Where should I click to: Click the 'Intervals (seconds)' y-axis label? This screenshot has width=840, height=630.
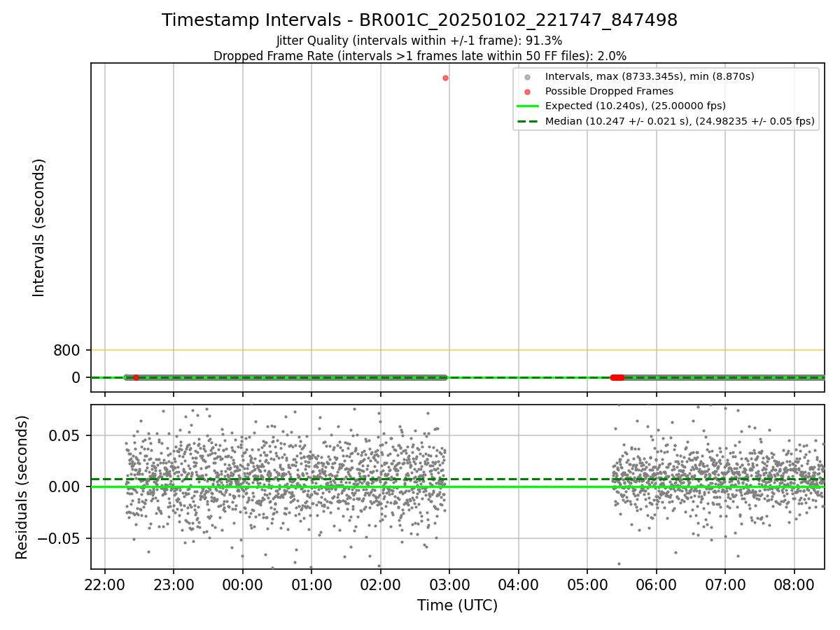tap(39, 227)
